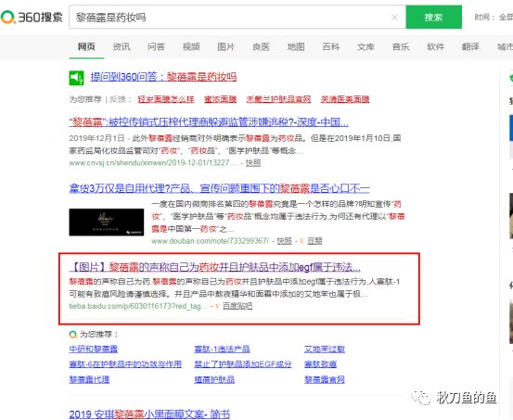Screen dimensions: 513x420
Task: Click the second red suggestion link in the 为您推荐 row
Action: (220, 99)
